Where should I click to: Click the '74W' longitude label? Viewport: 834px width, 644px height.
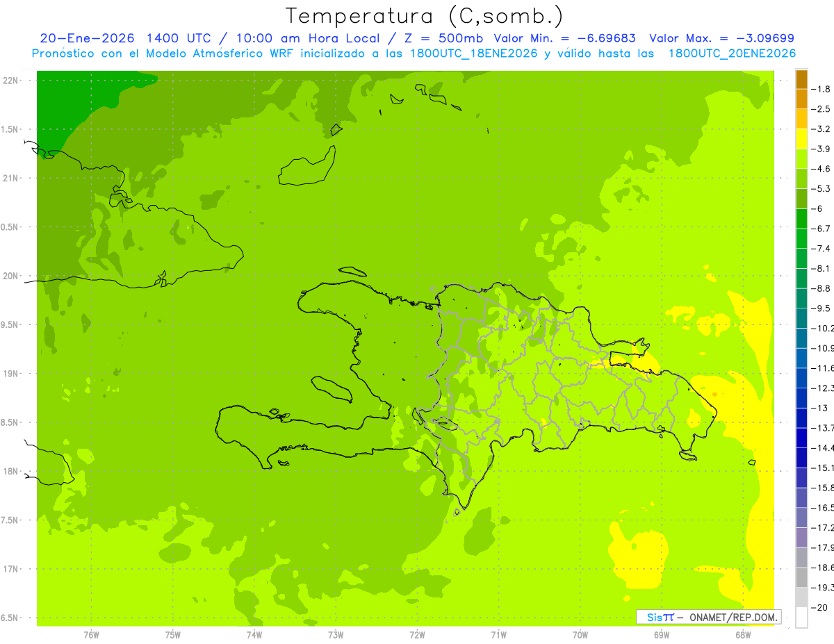pos(254,635)
